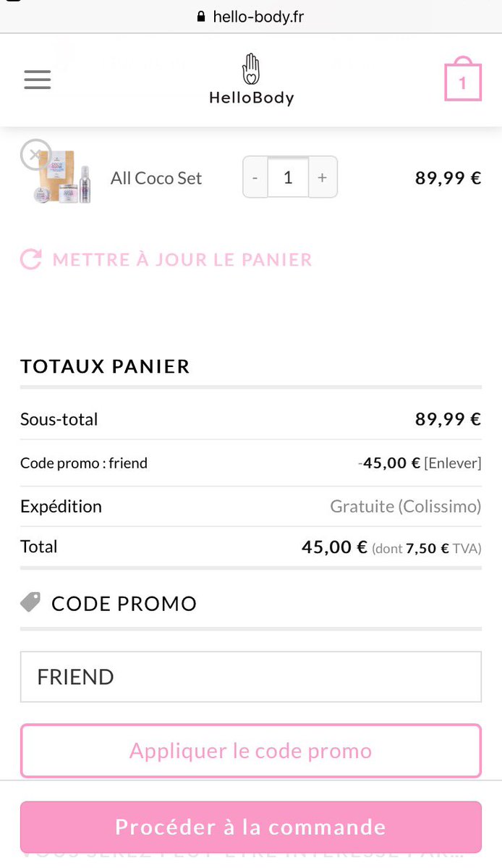Click the quantity field showing 1
The width and height of the screenshot is (502, 868).
289,177
